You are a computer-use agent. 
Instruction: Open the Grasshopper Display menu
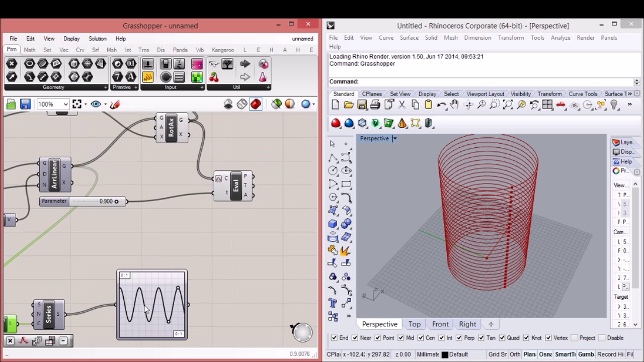71,39
